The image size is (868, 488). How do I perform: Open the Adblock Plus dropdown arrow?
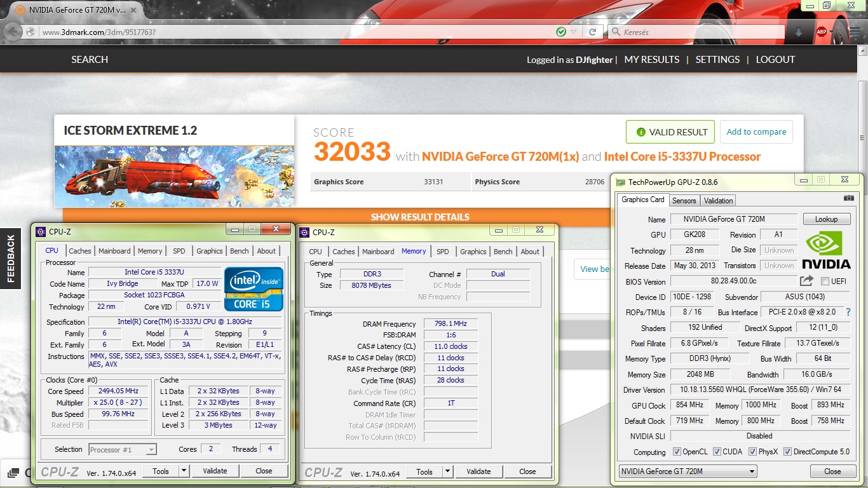pyautogui.click(x=831, y=32)
